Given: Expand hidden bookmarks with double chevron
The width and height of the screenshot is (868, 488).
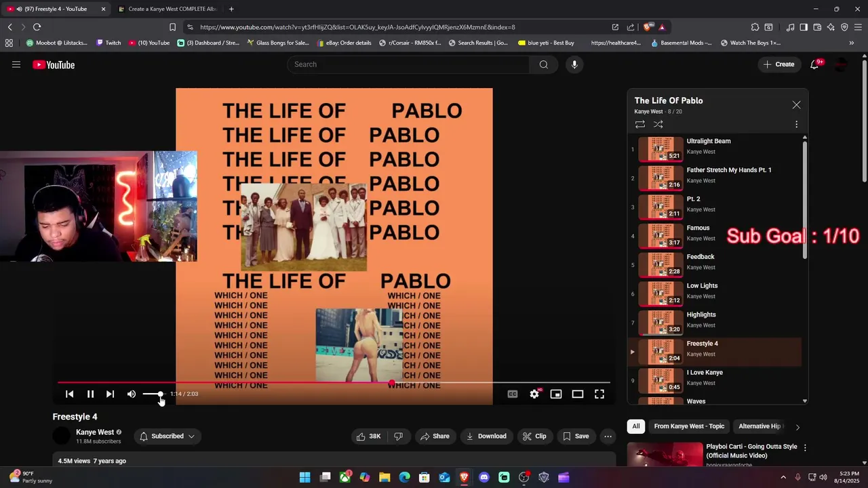Looking at the screenshot, I should (852, 43).
